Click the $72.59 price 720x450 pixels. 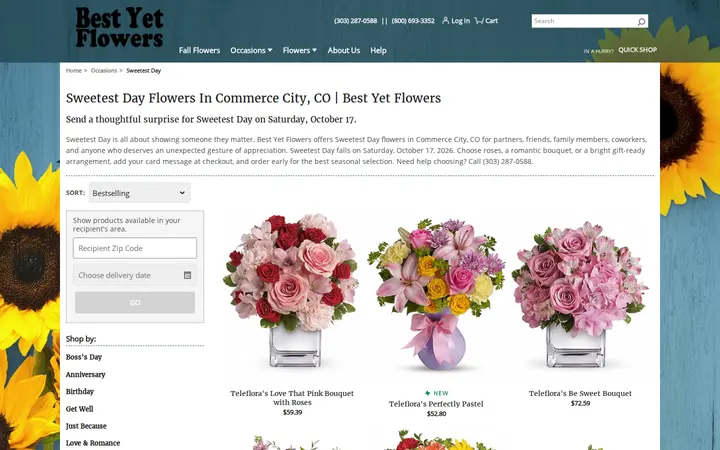pos(580,403)
